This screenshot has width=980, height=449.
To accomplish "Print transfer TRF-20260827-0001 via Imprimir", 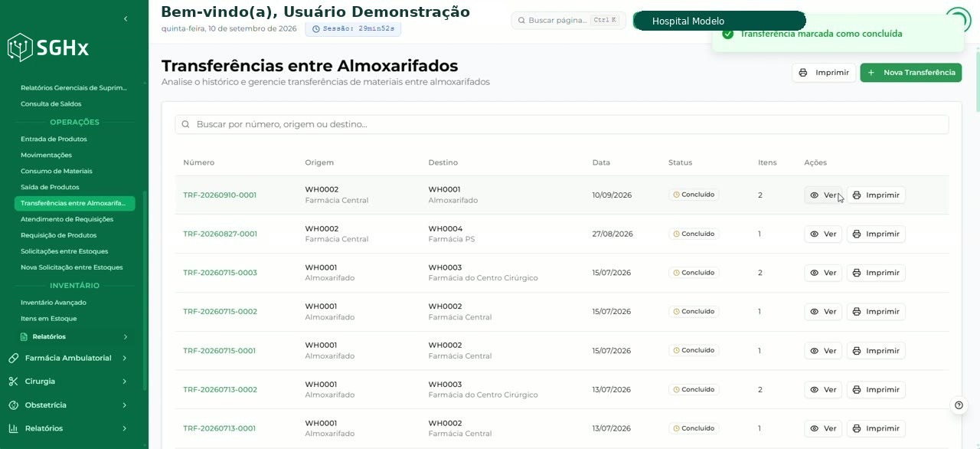I will [876, 234].
